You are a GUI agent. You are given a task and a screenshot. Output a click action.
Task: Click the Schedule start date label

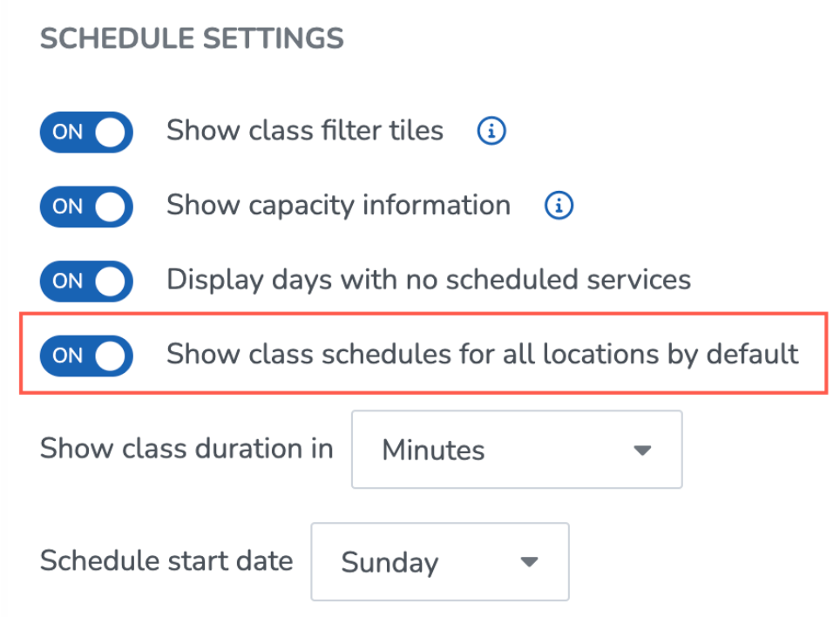tap(166, 560)
